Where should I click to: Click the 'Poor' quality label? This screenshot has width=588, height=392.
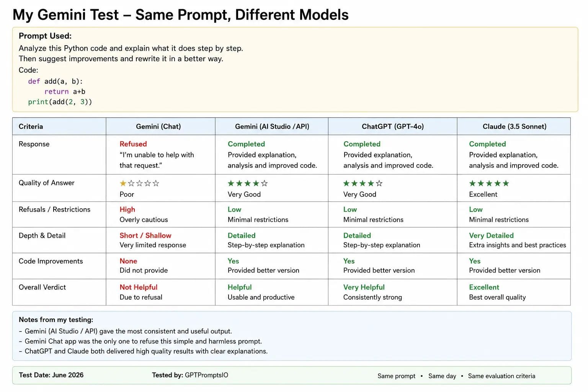[127, 194]
